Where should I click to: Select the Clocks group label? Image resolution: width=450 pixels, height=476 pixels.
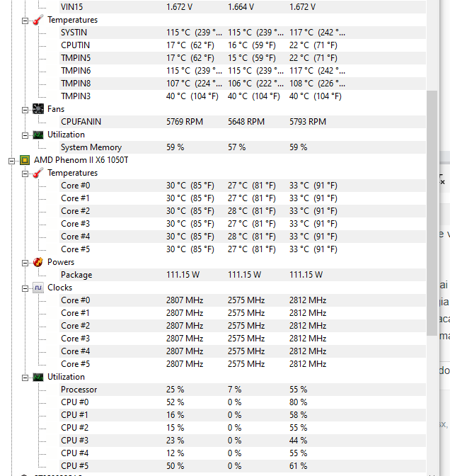59,288
